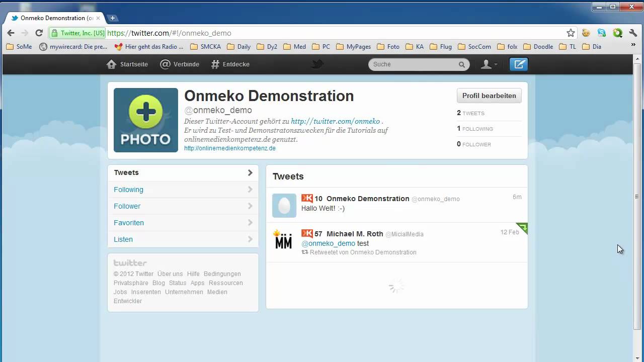
Task: Click footer Entwickler link
Action: [128, 301]
